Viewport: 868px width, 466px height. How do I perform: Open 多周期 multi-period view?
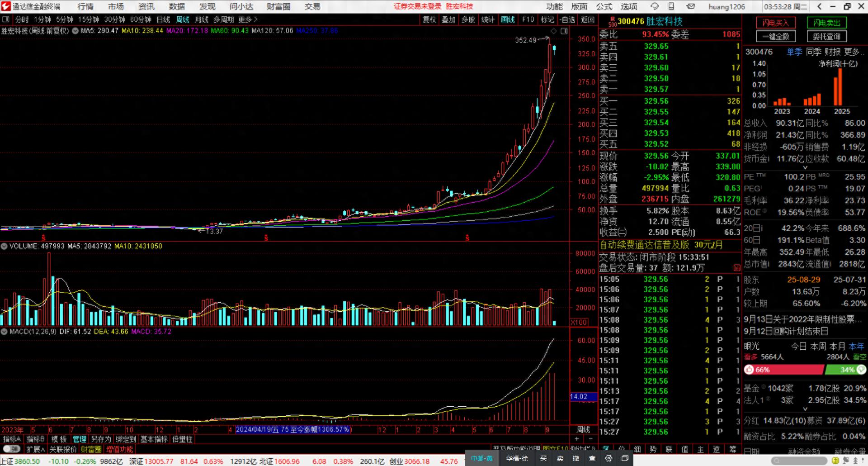tap(223, 19)
